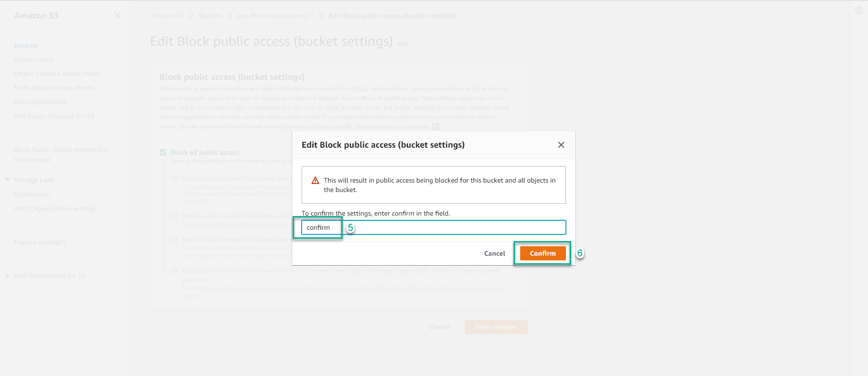The width and height of the screenshot is (868, 376).
Task: Close the Amazon S3 sidebar panel
Action: click(x=118, y=16)
